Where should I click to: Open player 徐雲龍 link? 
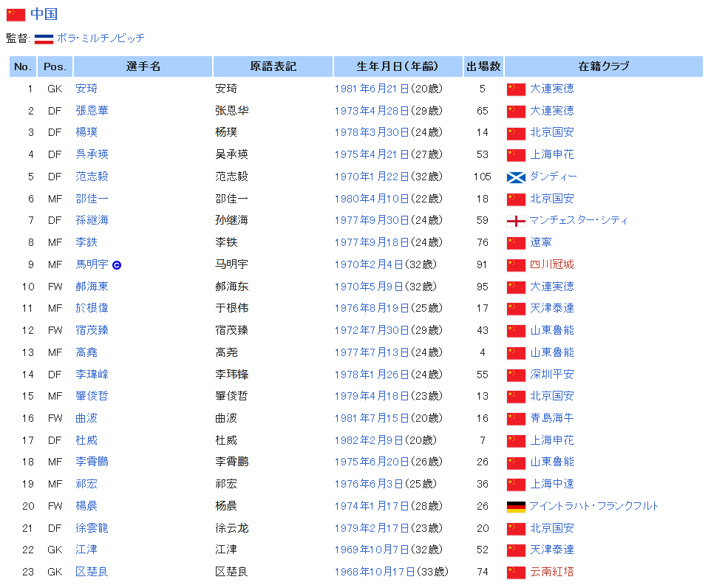click(92, 528)
